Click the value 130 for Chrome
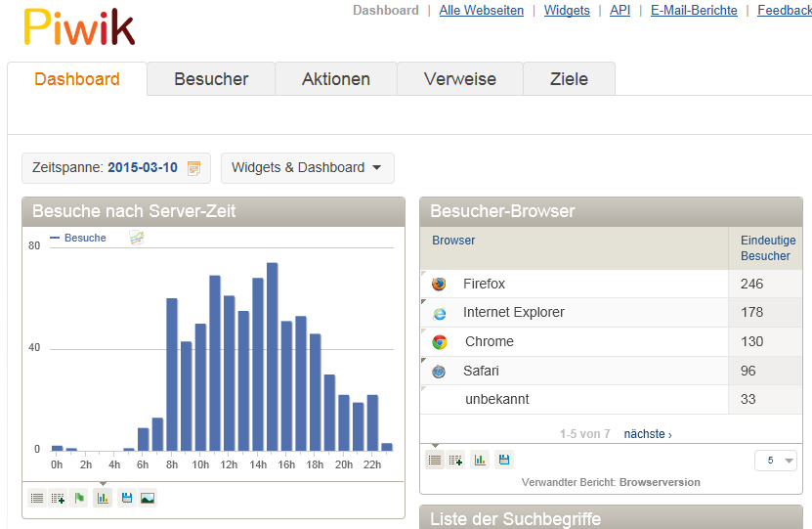This screenshot has height=529, width=812. click(x=752, y=341)
